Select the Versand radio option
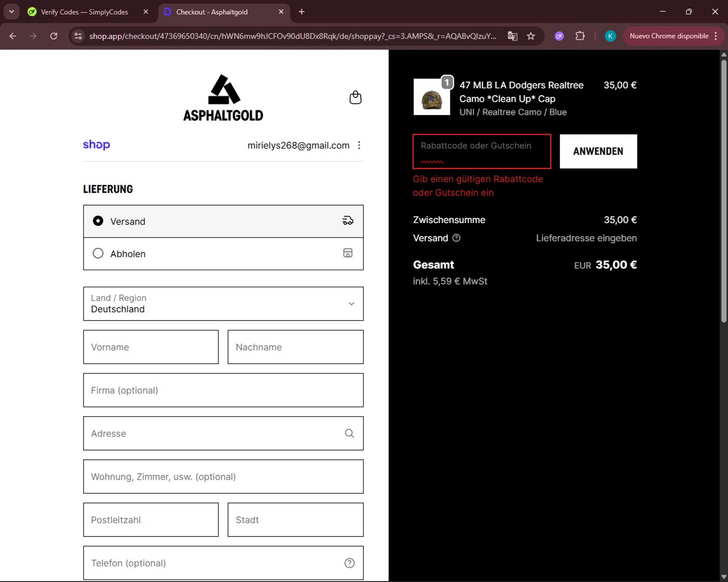This screenshot has height=582, width=728. click(98, 221)
